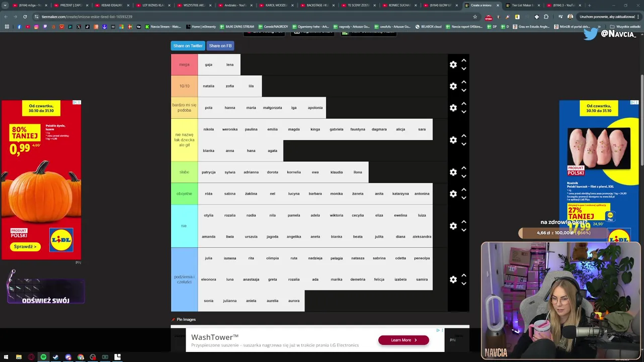Click Learn More on the WashTower ad
The width and height of the screenshot is (644, 362).
click(x=404, y=340)
